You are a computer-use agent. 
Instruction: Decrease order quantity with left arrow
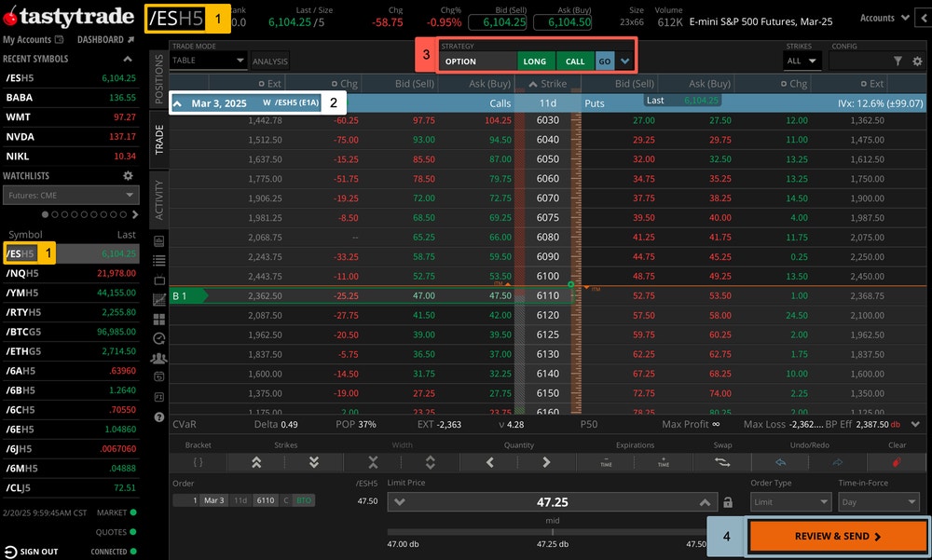tap(490, 462)
